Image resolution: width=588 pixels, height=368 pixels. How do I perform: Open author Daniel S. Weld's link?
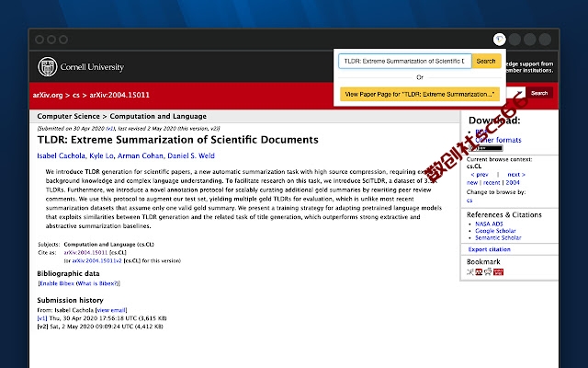[x=191, y=155]
